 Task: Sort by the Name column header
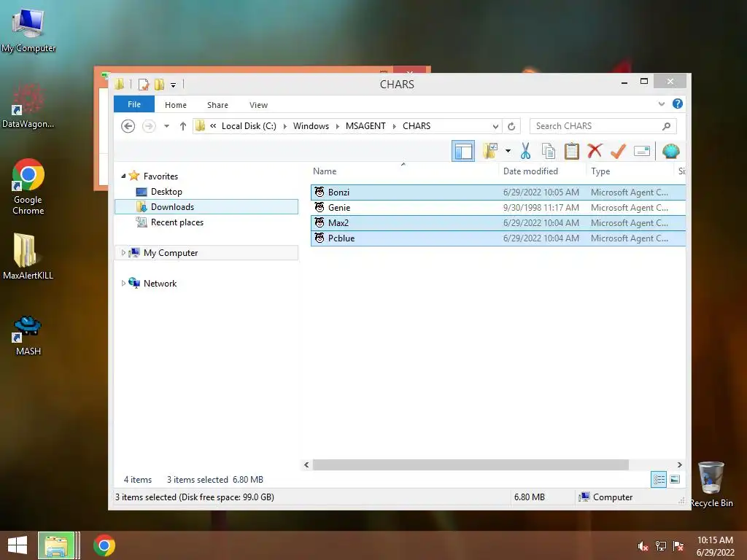404,171
